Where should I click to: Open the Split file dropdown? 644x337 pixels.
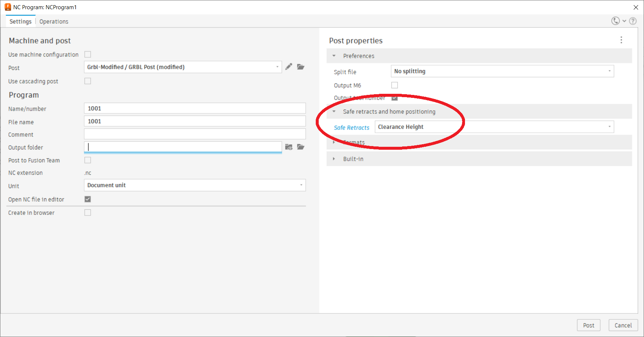click(x=502, y=71)
